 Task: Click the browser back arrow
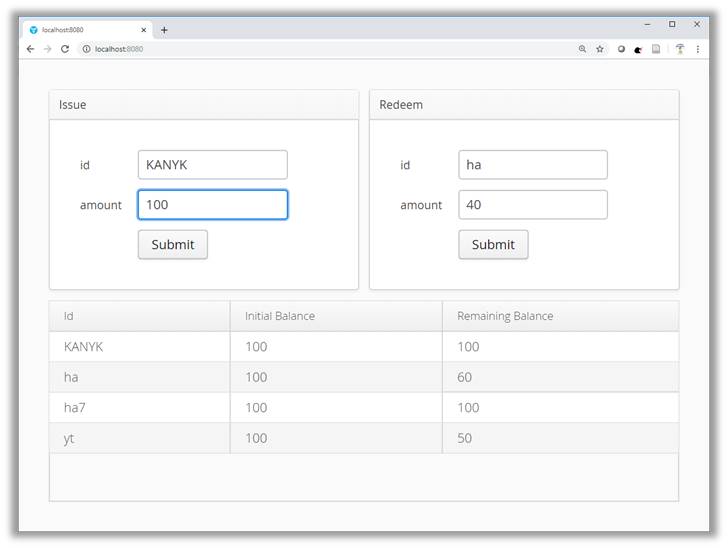click(x=31, y=49)
